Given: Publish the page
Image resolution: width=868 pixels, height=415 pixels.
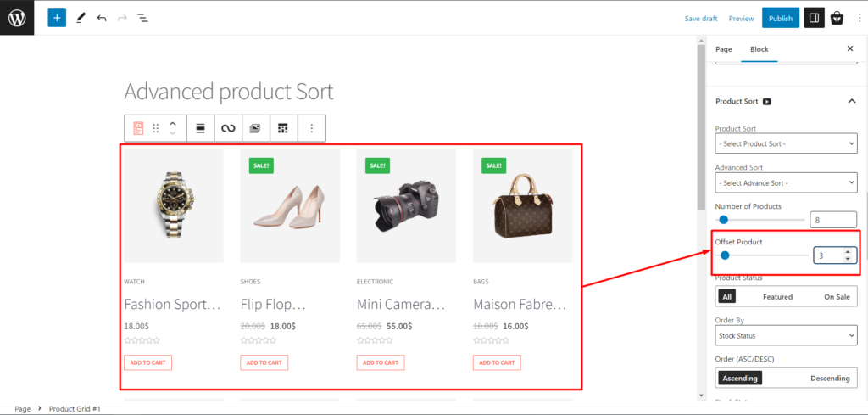Looking at the screenshot, I should (781, 18).
